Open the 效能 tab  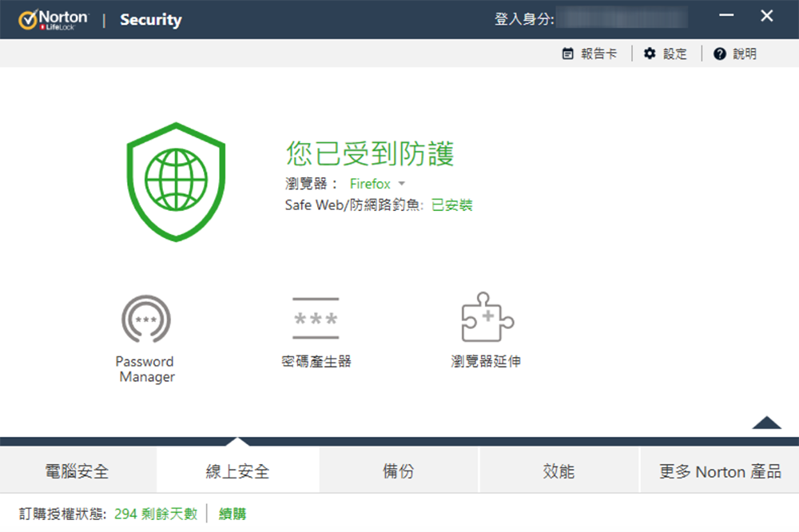tap(559, 470)
